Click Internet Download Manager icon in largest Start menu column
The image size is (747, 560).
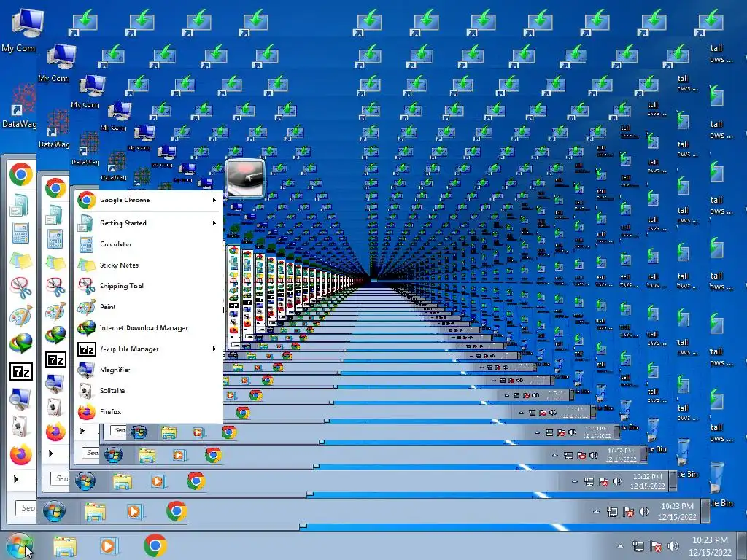[20, 343]
